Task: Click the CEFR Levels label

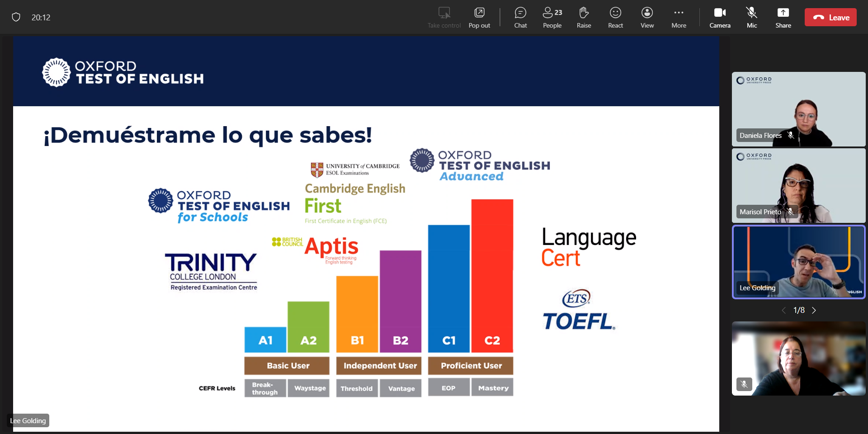Action: point(217,388)
